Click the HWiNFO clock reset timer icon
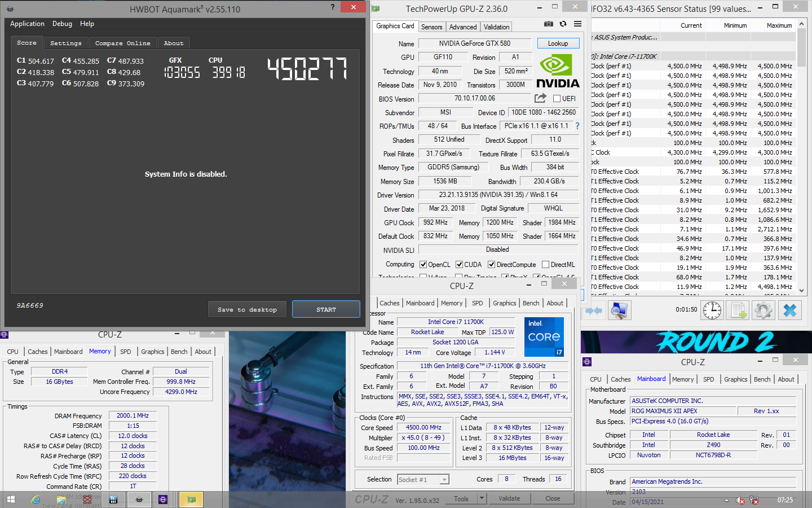Viewport: 812px width, 508px height. tap(712, 310)
